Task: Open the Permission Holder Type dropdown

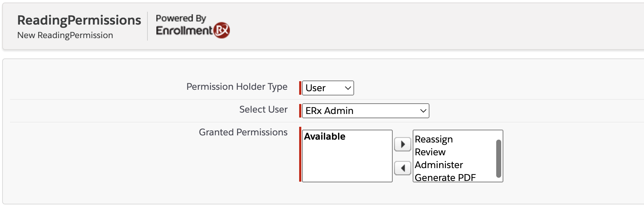Action: (x=328, y=88)
